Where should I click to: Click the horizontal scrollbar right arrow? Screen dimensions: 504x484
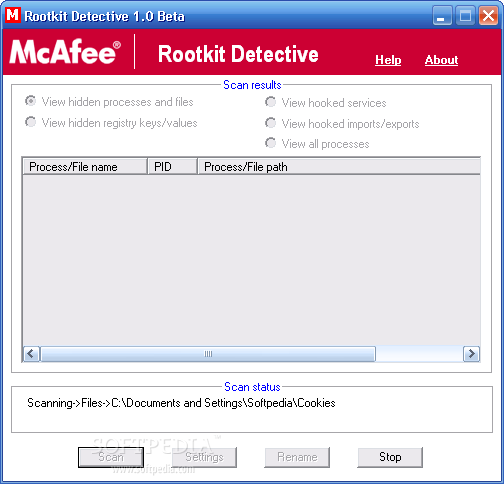tap(471, 354)
